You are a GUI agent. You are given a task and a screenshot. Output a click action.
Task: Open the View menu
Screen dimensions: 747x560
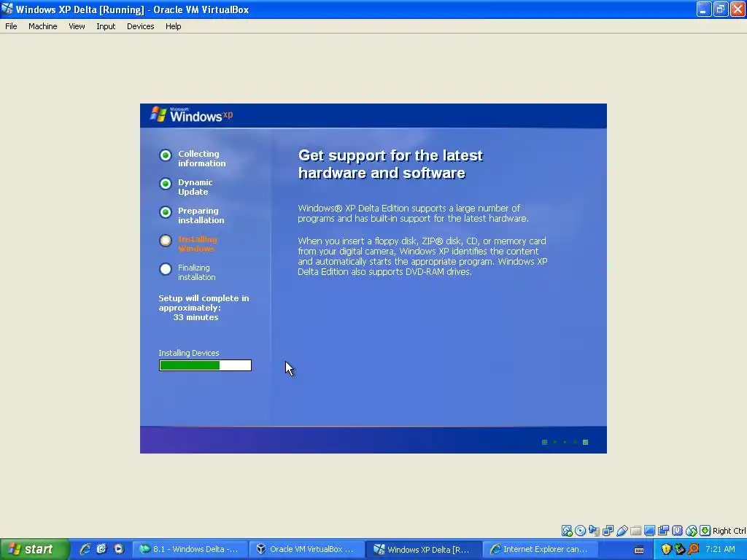(77, 26)
